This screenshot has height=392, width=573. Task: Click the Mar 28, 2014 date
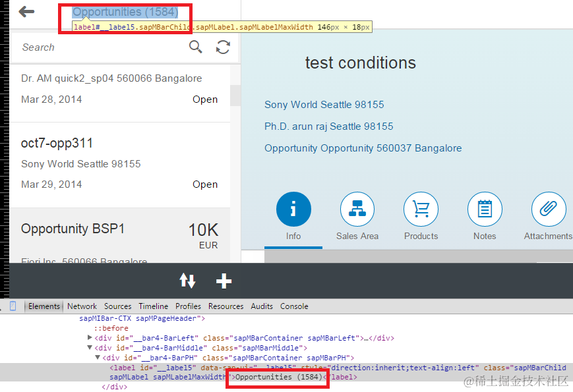51,99
